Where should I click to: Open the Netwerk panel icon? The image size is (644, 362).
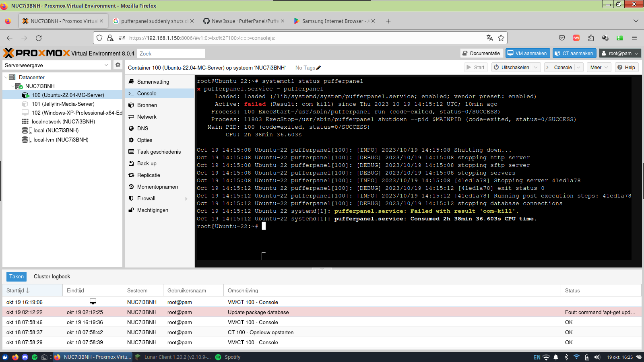131,117
